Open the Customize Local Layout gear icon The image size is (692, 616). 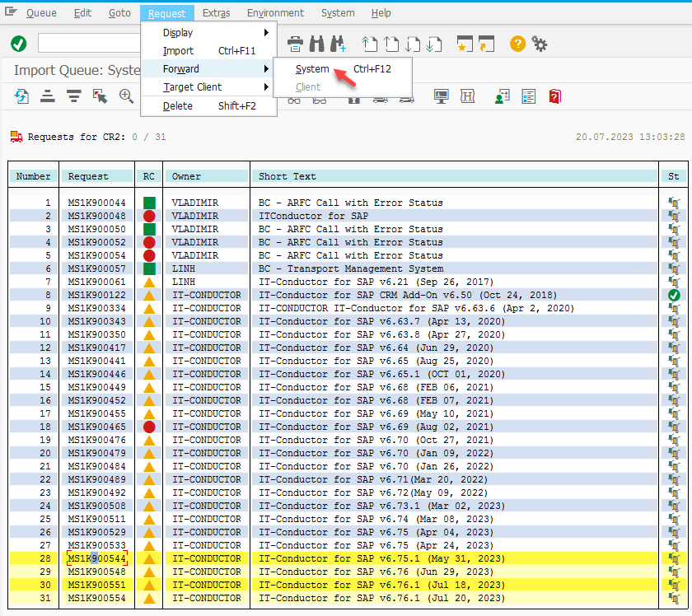tap(540, 44)
